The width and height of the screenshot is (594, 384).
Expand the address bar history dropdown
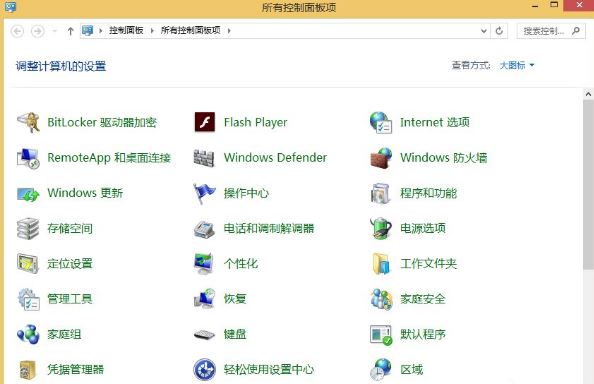coord(483,31)
